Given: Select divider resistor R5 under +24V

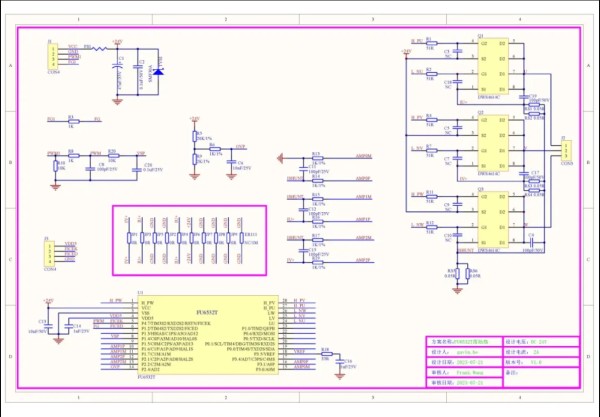Looking at the screenshot, I should click(x=194, y=136).
